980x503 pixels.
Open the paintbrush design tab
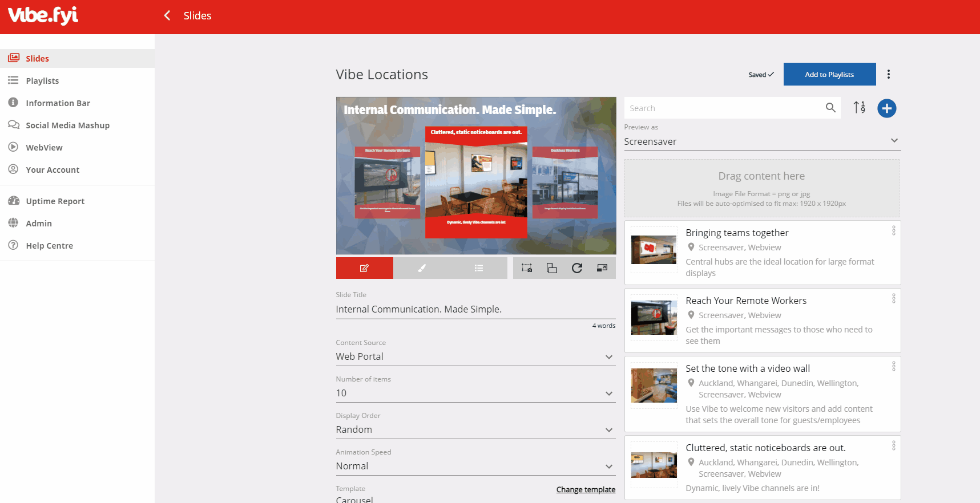422,268
